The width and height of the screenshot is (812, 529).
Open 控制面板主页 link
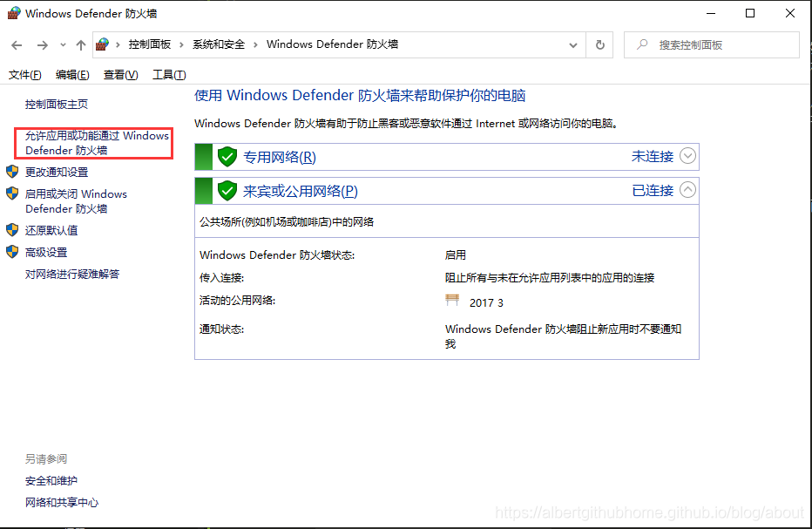(x=57, y=104)
